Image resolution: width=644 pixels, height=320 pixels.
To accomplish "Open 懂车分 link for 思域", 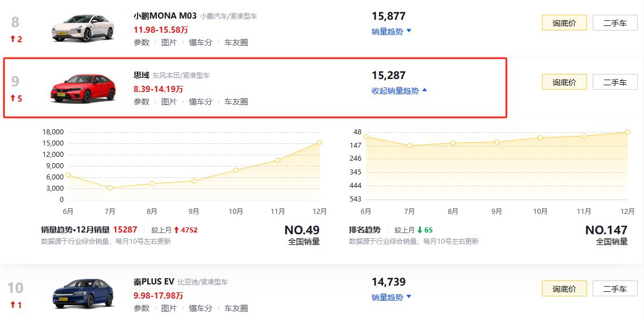I will tap(200, 102).
